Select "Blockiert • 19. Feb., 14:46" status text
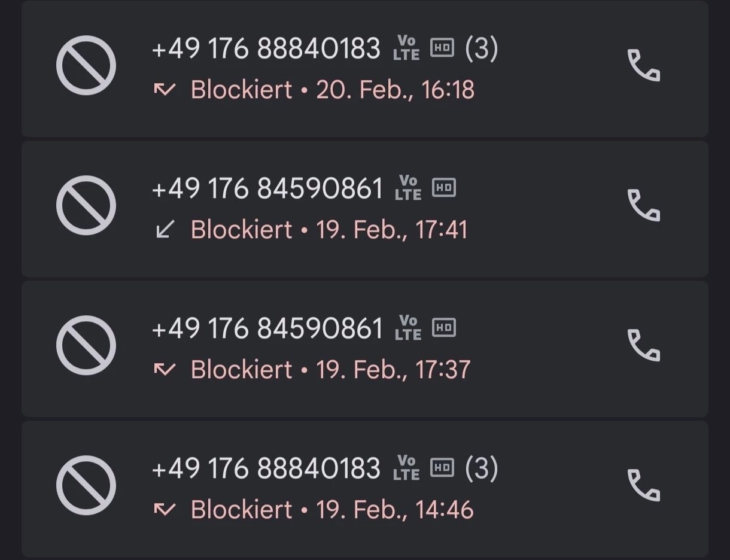Viewport: 730px width, 560px height. click(x=331, y=510)
